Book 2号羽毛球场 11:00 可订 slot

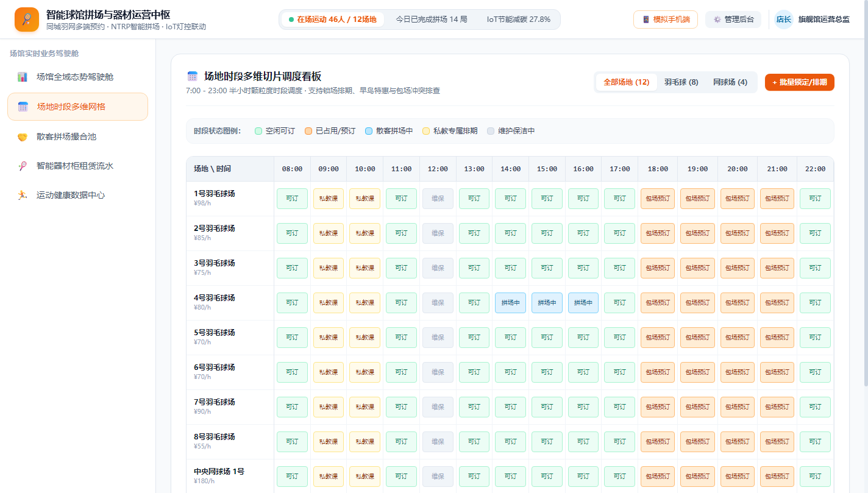pyautogui.click(x=401, y=233)
